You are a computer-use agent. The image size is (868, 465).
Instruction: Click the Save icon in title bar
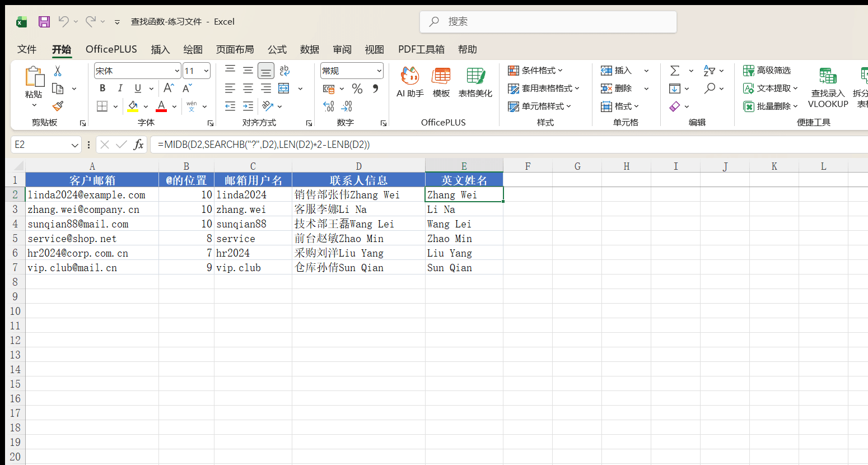pos(44,22)
